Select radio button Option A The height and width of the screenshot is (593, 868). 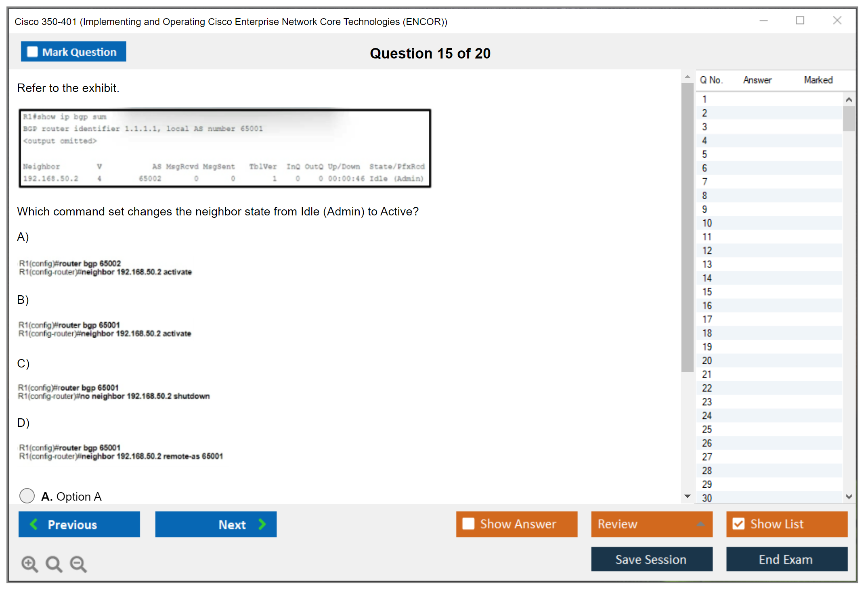[x=27, y=495]
